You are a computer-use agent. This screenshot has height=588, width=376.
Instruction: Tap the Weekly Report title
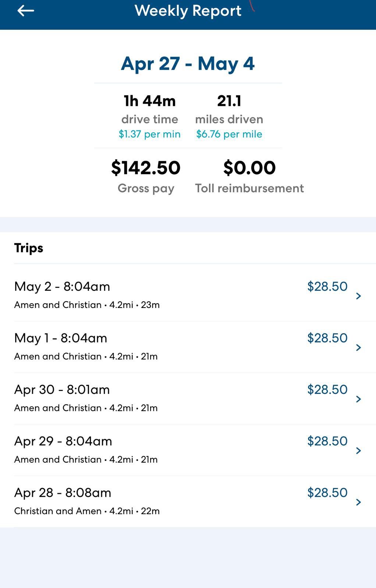[x=188, y=11]
